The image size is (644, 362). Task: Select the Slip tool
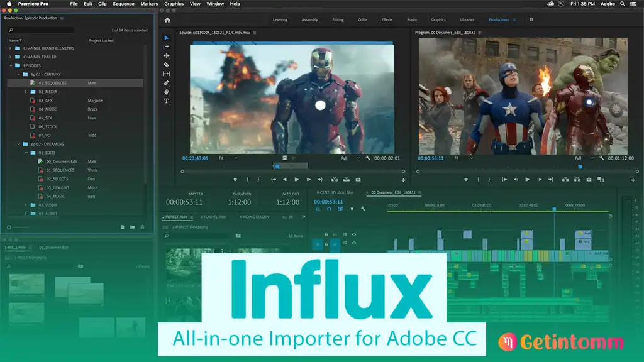(166, 74)
